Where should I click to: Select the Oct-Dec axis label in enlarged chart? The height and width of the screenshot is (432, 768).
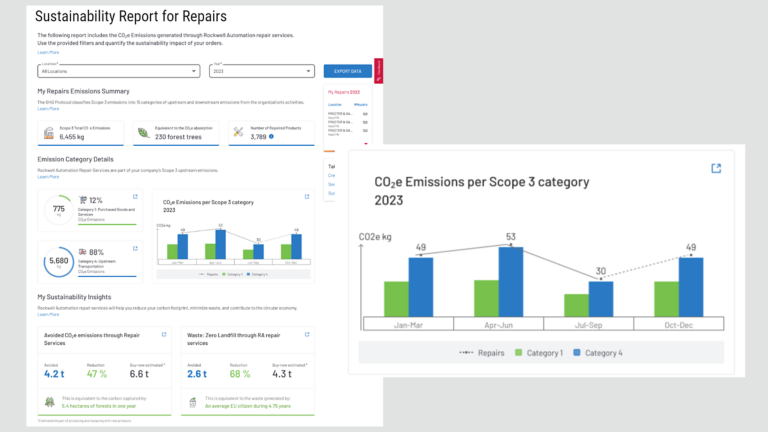click(678, 325)
